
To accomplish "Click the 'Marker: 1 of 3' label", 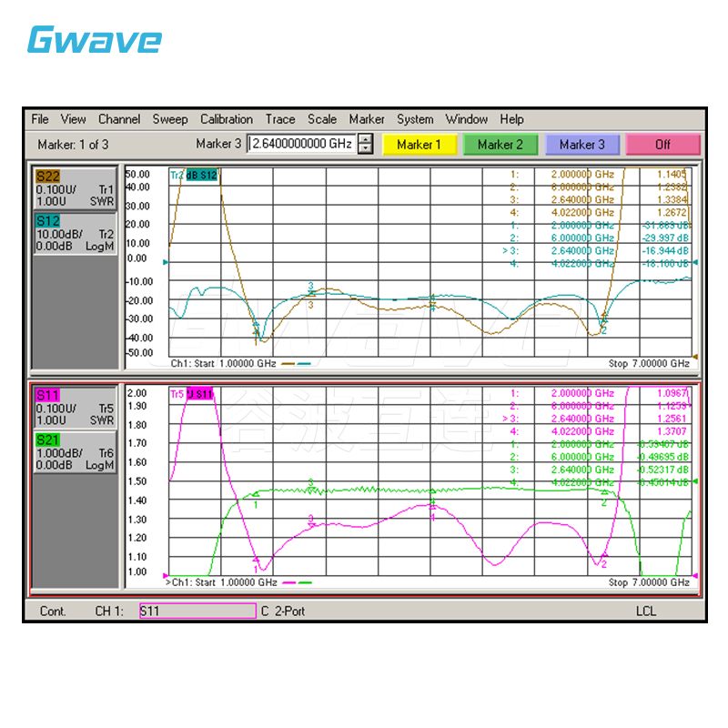I will [73, 145].
